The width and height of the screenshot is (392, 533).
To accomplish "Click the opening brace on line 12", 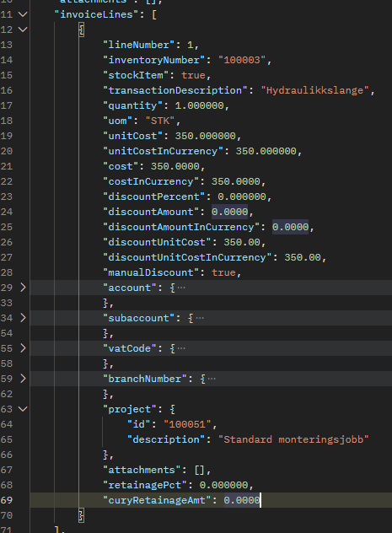I will [x=81, y=30].
